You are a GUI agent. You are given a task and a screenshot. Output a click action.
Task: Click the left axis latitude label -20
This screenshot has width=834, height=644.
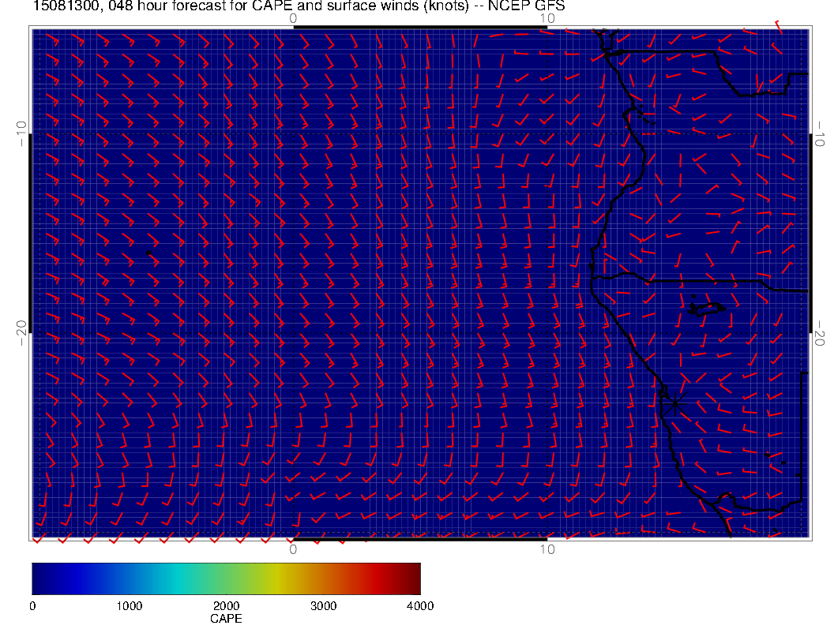[x=21, y=332]
